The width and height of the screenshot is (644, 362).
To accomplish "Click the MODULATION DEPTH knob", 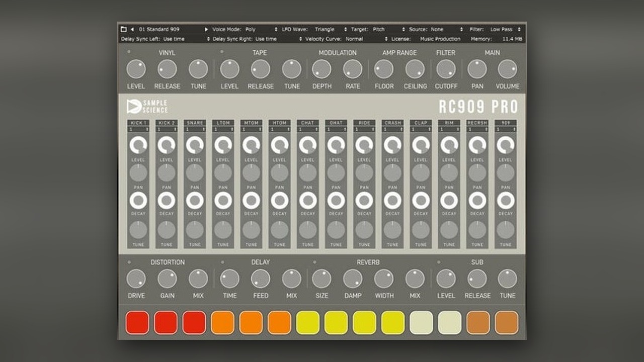I will 321,69.
